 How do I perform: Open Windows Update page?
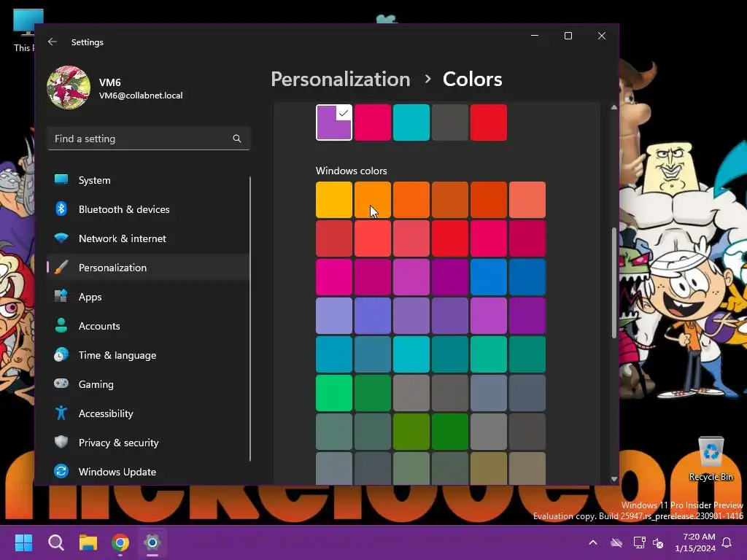tap(148, 472)
